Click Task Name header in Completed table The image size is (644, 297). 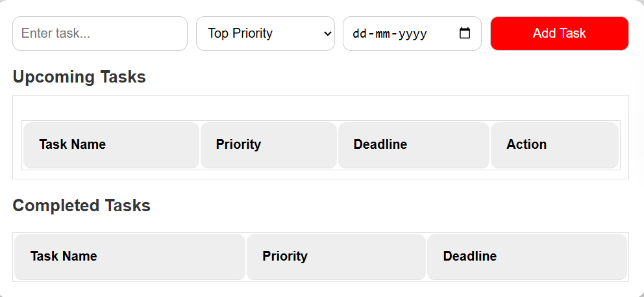click(x=64, y=256)
